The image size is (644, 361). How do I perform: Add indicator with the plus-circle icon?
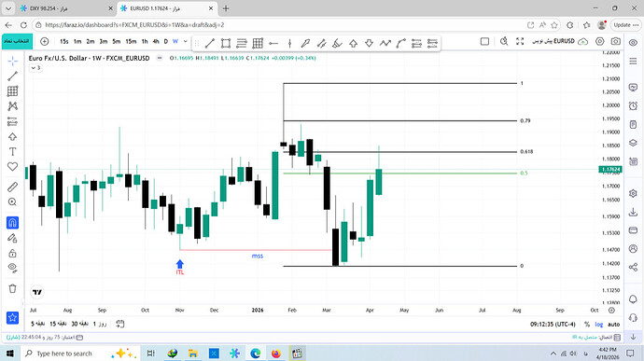coord(45,41)
